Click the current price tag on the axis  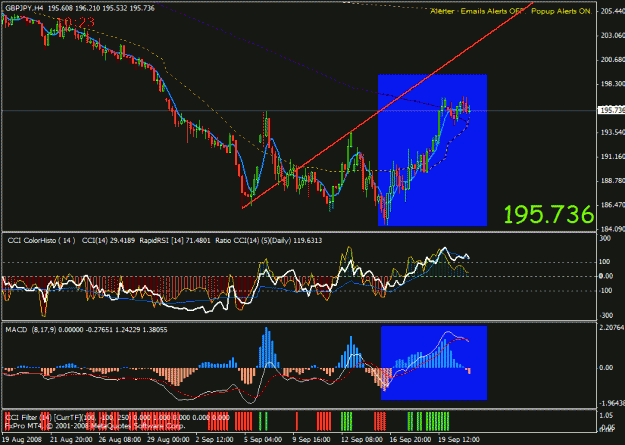(x=611, y=110)
